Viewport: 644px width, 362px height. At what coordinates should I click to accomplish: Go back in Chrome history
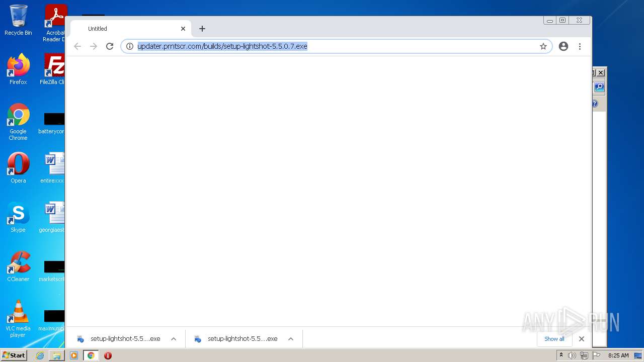[77, 46]
